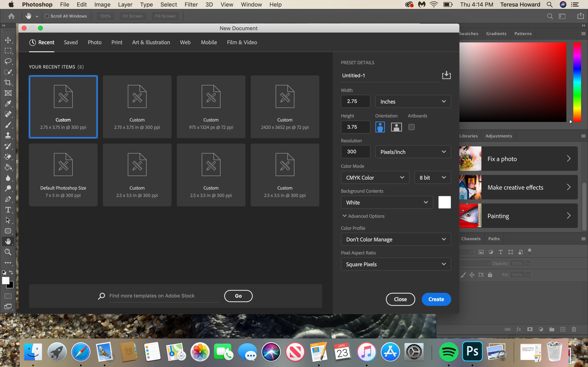Open the Inches width unit dropdown

tap(413, 102)
